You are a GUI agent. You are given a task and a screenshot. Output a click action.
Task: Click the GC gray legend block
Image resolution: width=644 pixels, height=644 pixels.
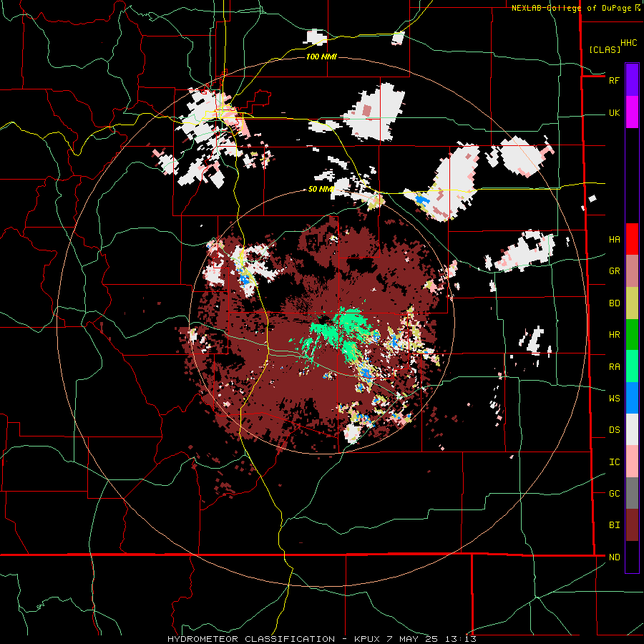(632, 493)
